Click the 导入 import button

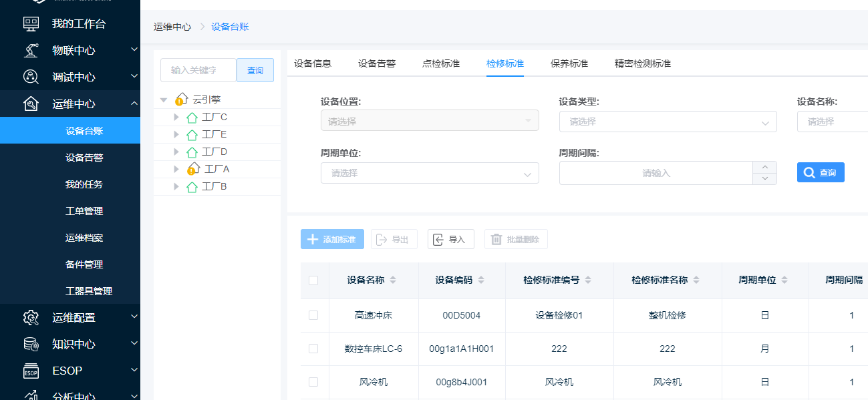[x=451, y=239]
